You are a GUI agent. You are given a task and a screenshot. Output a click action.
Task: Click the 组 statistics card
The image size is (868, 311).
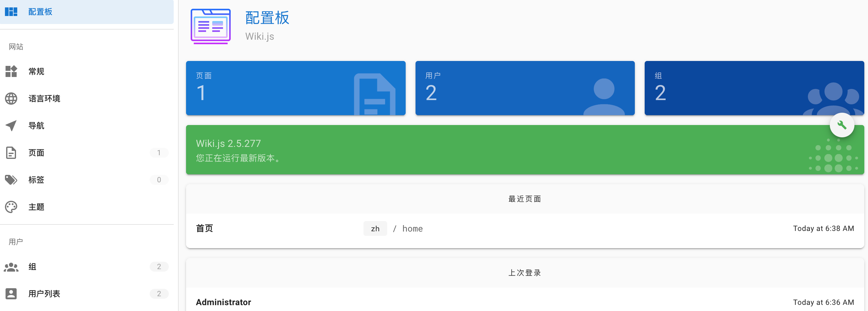point(754,88)
